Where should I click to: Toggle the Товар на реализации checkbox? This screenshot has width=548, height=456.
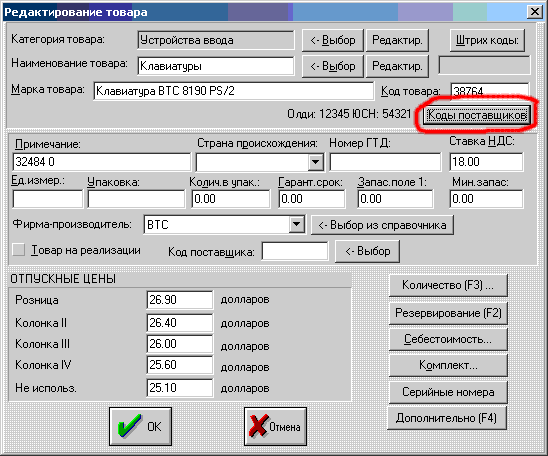(19, 250)
